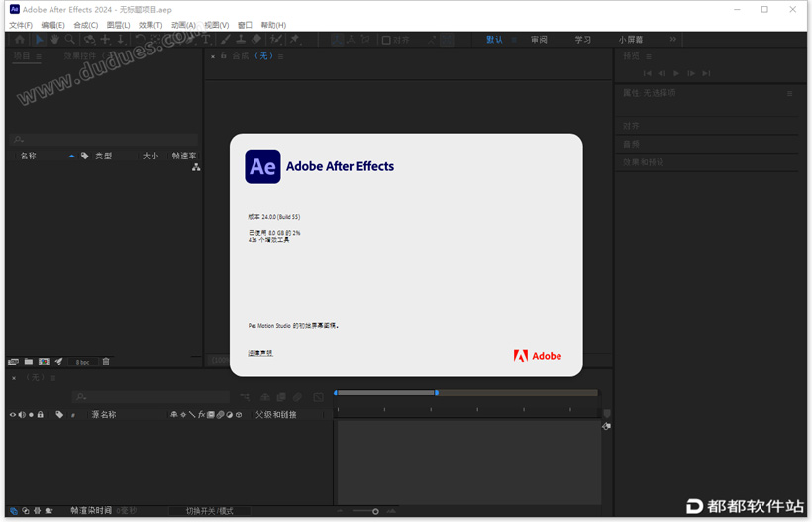Viewport: 812px width, 522px height.
Task: Switch to the 小屏幕 workspace
Action: [x=630, y=40]
